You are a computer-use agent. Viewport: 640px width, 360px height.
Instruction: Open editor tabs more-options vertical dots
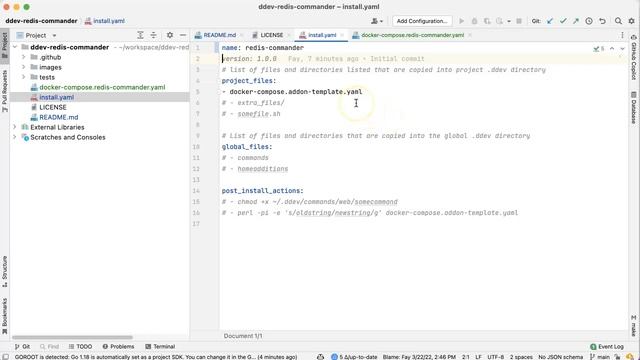(x=622, y=35)
